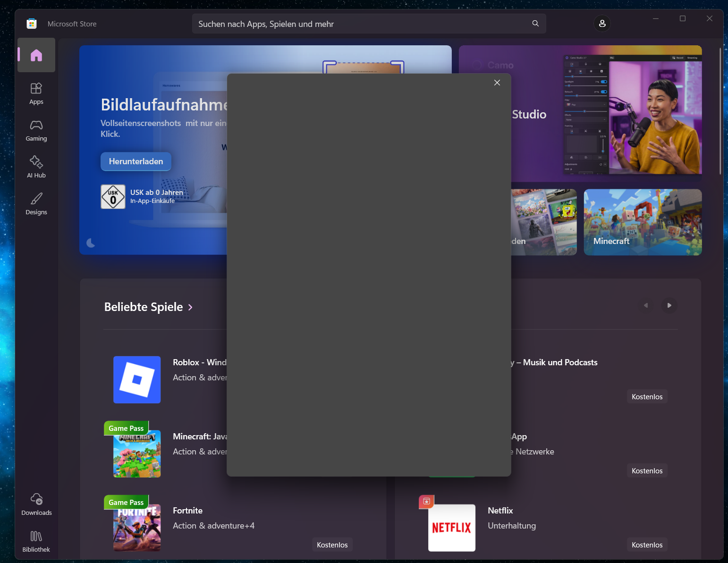Viewport: 728px width, 563px height.
Task: Close the empty popup dialog
Action: (x=497, y=83)
